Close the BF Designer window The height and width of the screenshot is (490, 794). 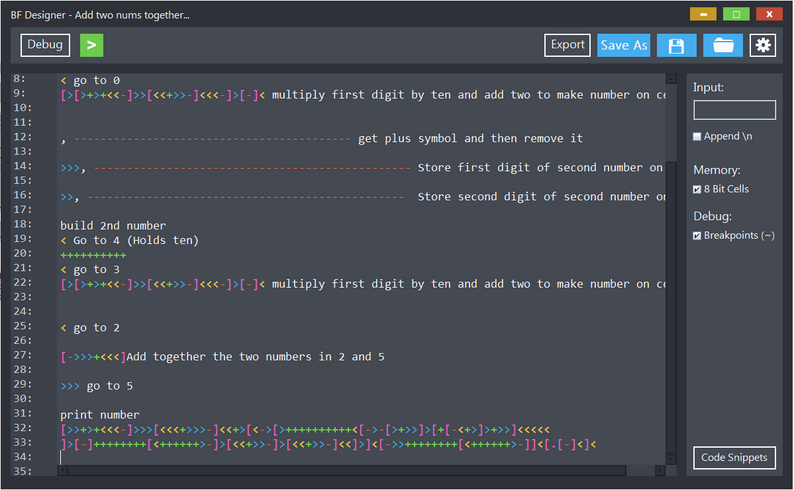769,15
